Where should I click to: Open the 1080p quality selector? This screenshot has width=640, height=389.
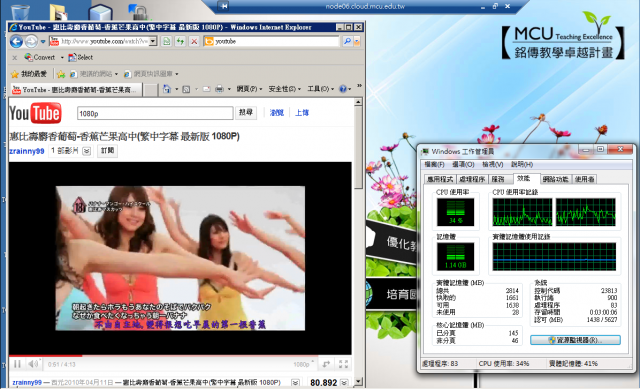pyautogui.click(x=303, y=364)
